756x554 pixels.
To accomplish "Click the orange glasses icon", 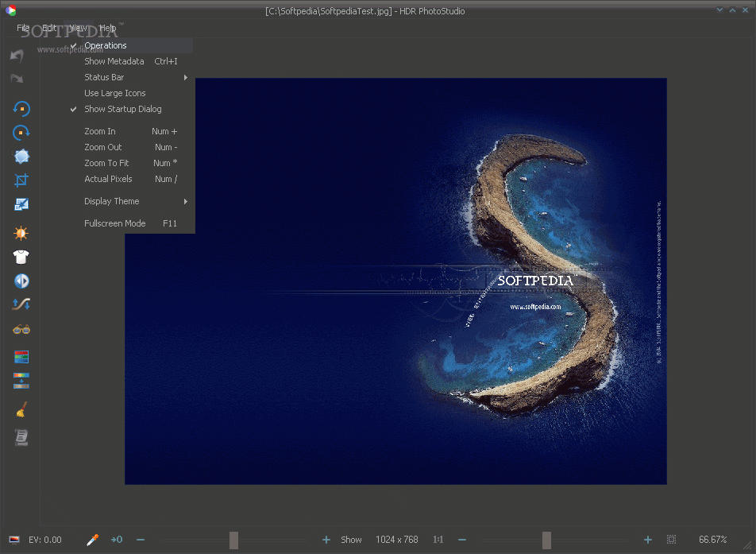I will pyautogui.click(x=21, y=330).
